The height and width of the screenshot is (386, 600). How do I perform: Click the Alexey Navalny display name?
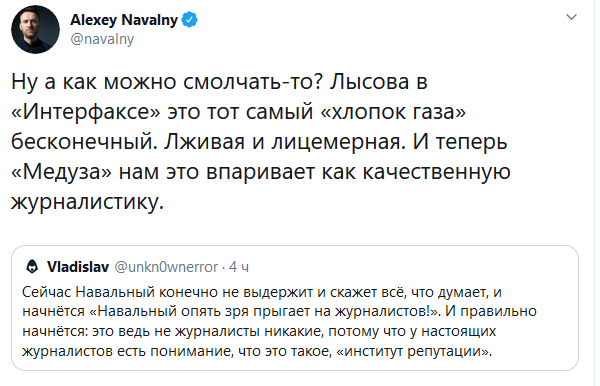[124, 20]
